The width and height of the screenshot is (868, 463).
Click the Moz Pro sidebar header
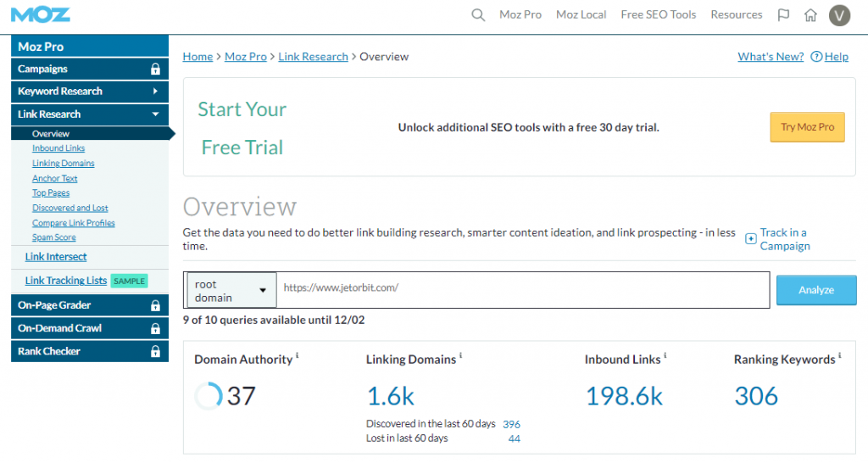[90, 47]
